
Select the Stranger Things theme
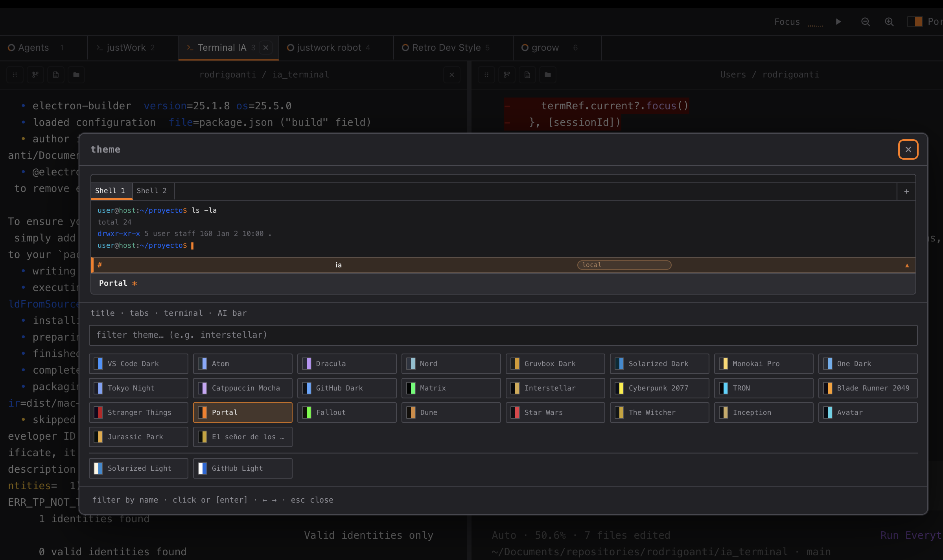click(x=138, y=413)
